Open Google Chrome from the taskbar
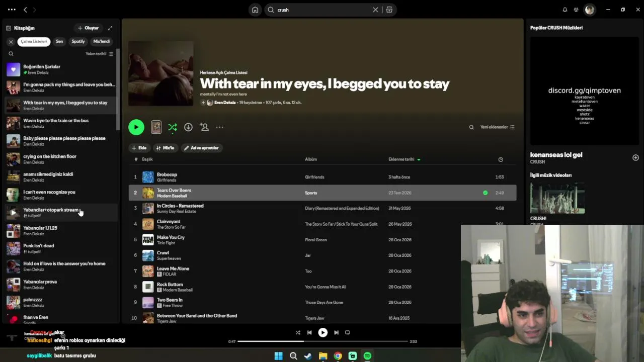This screenshot has height=362, width=644. tap(338, 356)
